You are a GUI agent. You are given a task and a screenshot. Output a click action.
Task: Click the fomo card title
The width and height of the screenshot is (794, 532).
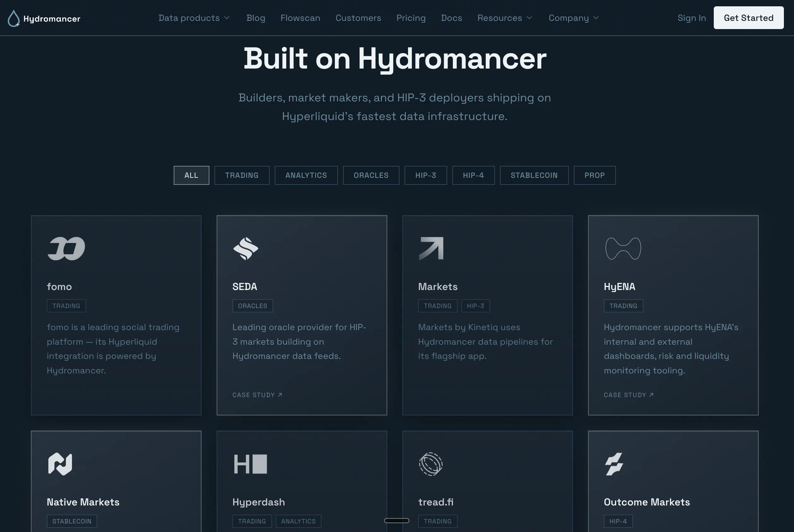(x=59, y=287)
